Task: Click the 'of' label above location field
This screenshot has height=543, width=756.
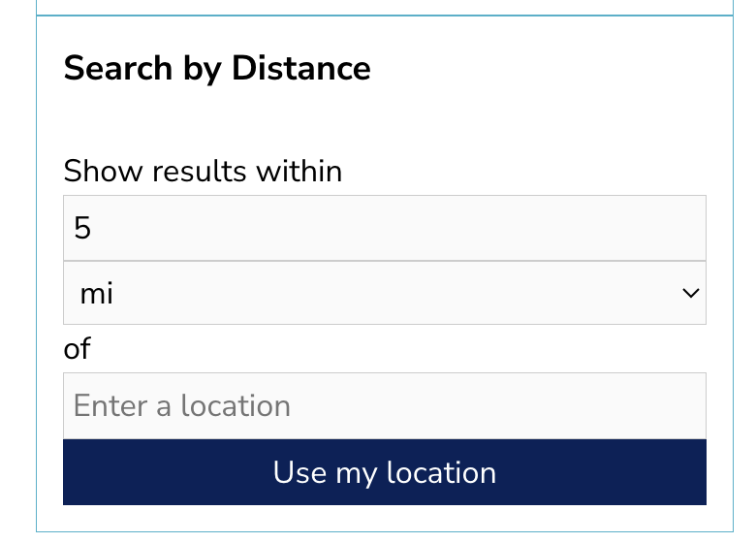Action: (x=77, y=348)
